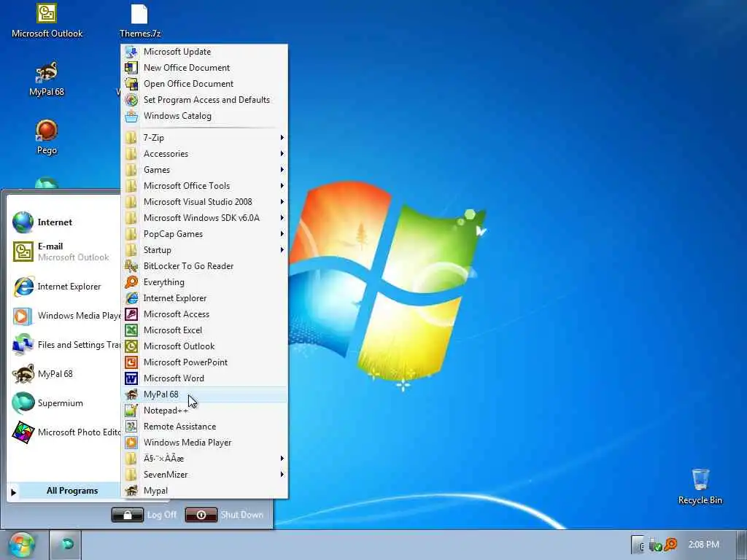The width and height of the screenshot is (747, 560).
Task: Open BitLocker To Go Reader
Action: click(x=204, y=266)
